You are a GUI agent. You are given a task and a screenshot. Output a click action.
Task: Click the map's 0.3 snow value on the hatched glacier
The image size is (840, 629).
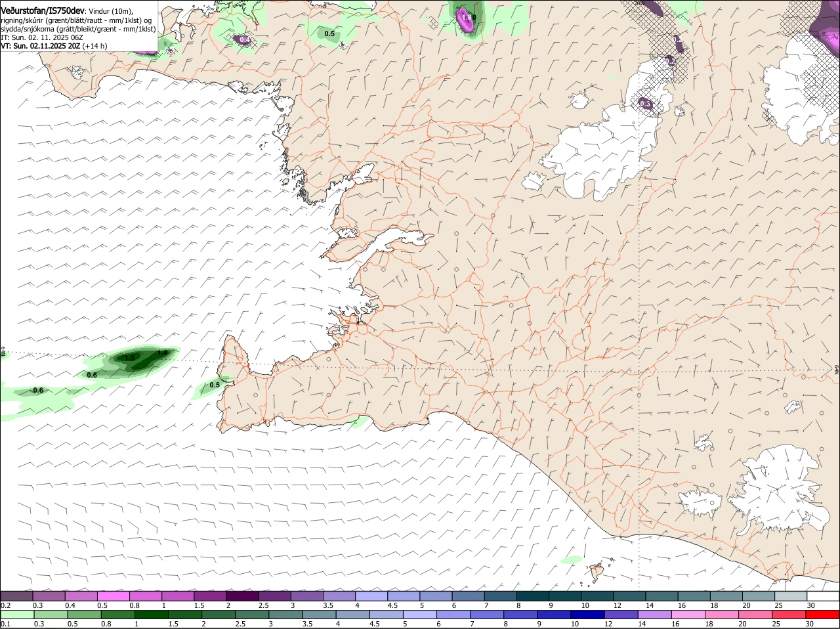point(645,104)
